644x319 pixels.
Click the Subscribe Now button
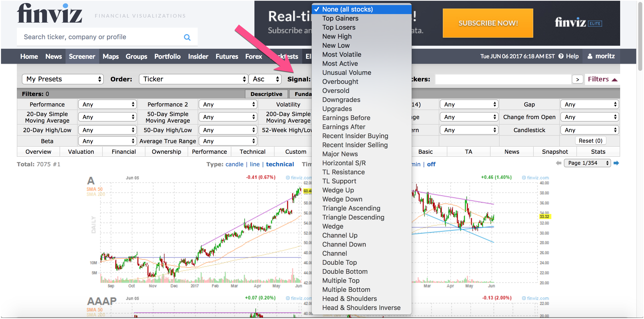pos(488,23)
